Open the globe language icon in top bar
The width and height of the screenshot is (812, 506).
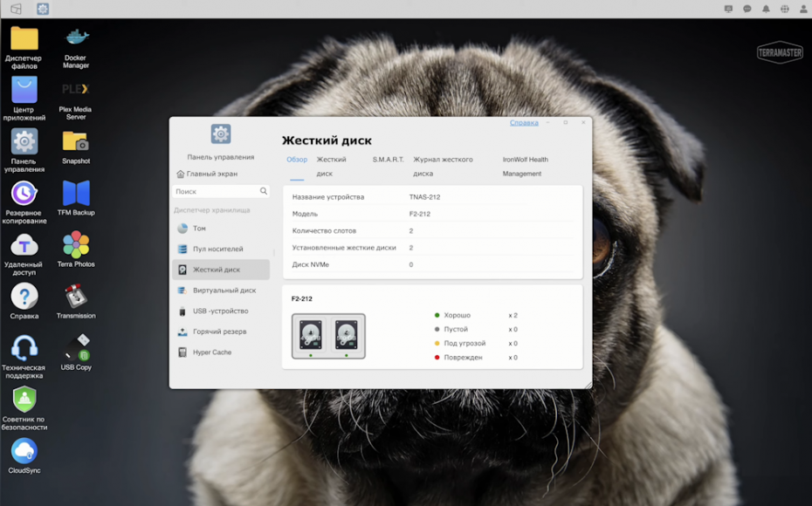point(785,9)
